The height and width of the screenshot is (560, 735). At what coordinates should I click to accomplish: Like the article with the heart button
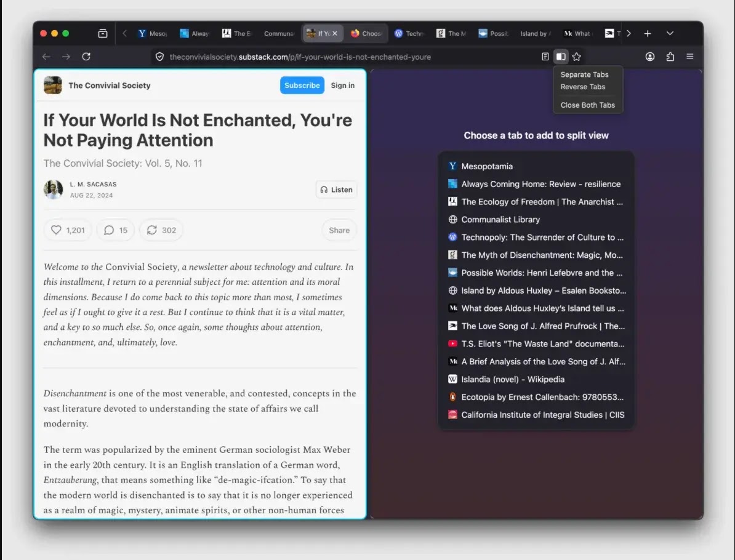point(68,230)
